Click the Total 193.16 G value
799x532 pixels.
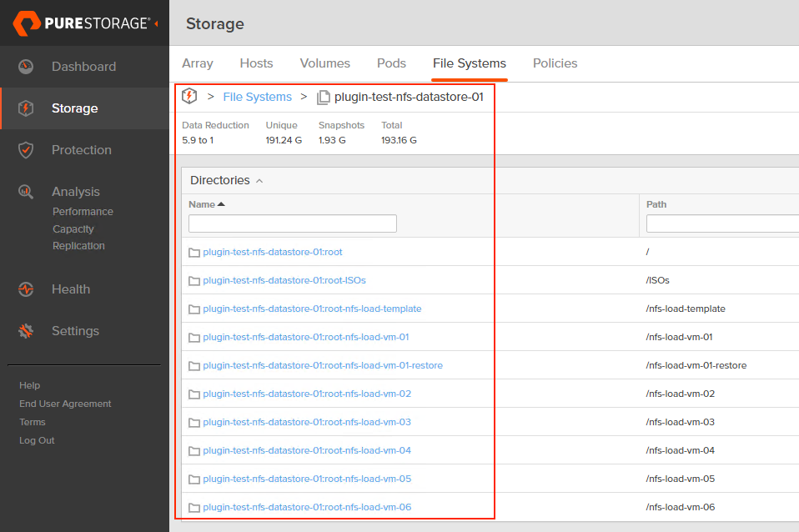(x=399, y=140)
